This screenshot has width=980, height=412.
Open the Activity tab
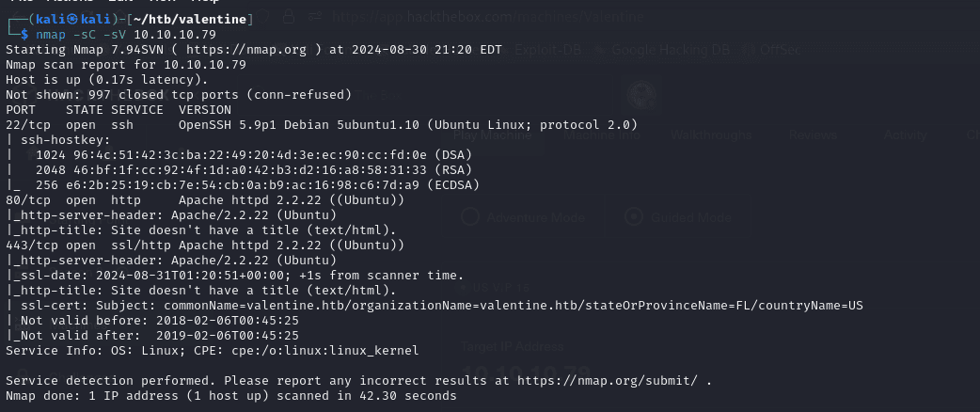(x=906, y=135)
